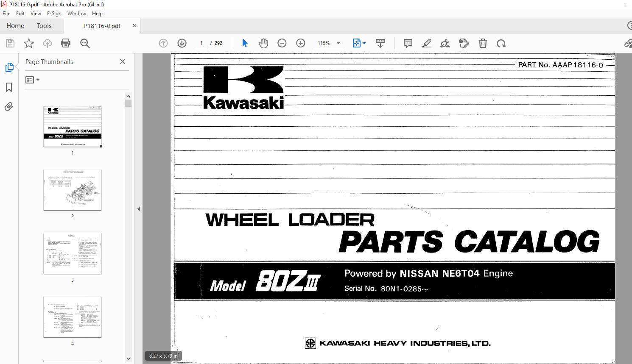Select the P18116-0.pdf document tab
The image size is (632, 364).
coord(102,26)
